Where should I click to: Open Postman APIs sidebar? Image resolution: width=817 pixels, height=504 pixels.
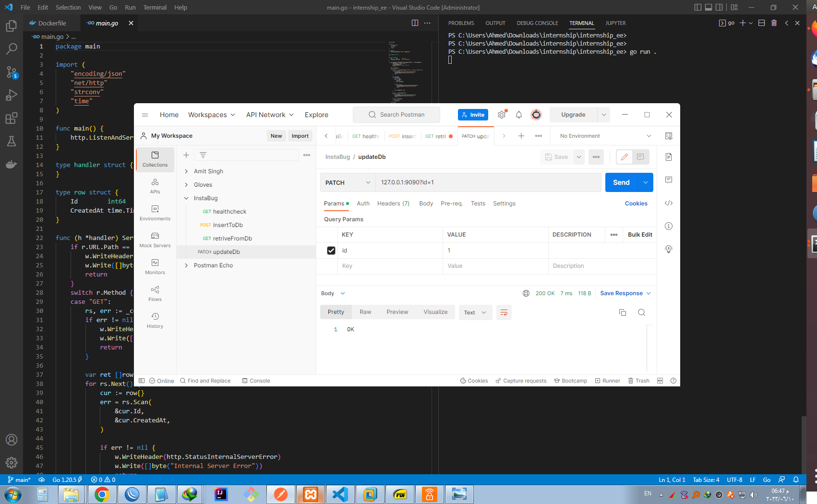(x=155, y=186)
